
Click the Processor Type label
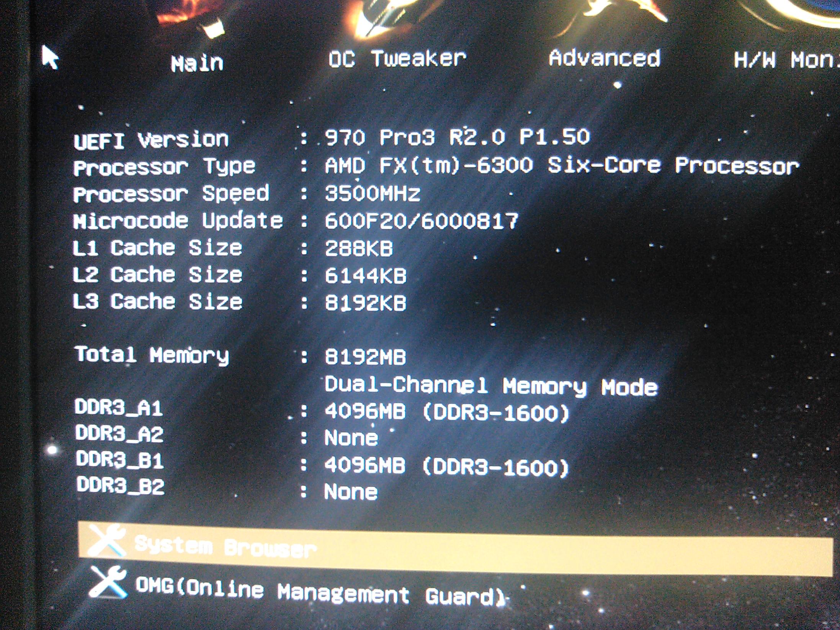point(165,167)
